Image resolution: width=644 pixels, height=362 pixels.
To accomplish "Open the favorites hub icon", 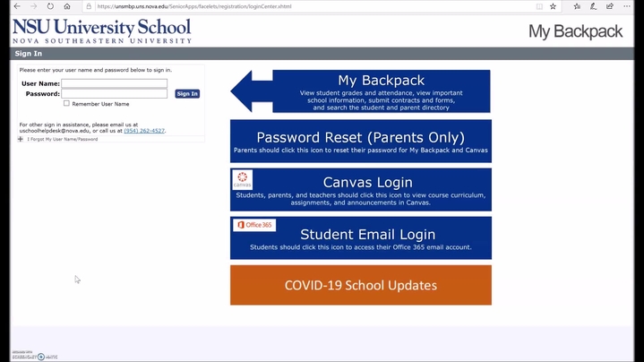I will coord(577,6).
